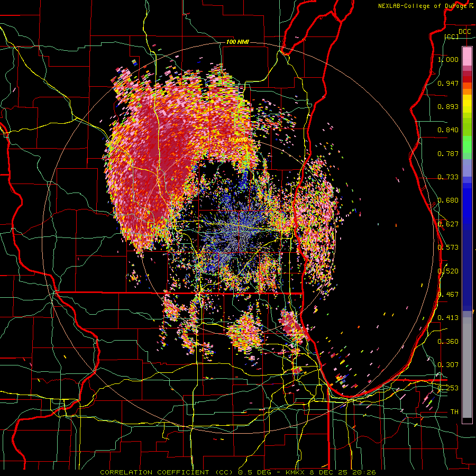Click the 0.307 legend value
The height and width of the screenshot is (476, 476).
[x=448, y=365]
